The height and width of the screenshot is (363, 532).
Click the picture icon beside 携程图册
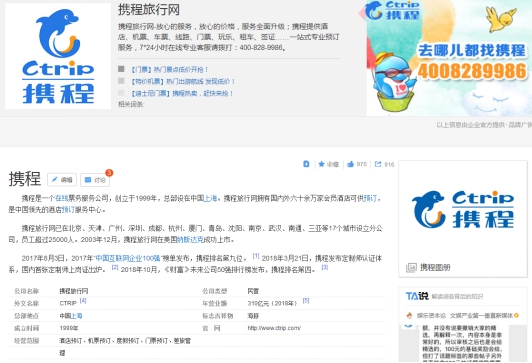tap(411, 268)
